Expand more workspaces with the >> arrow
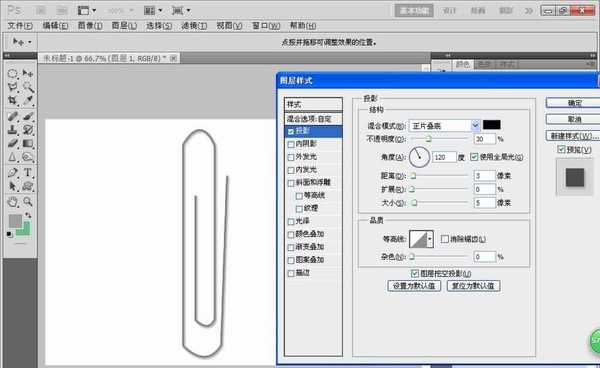 pos(528,11)
